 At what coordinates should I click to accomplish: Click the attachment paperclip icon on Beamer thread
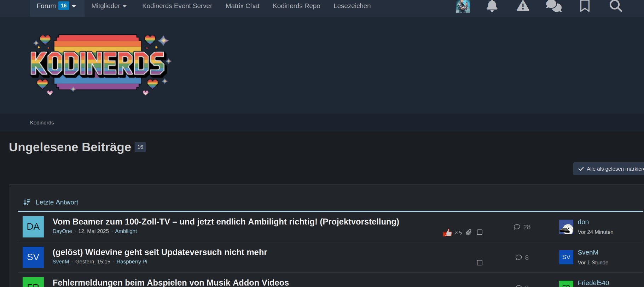[x=469, y=232]
